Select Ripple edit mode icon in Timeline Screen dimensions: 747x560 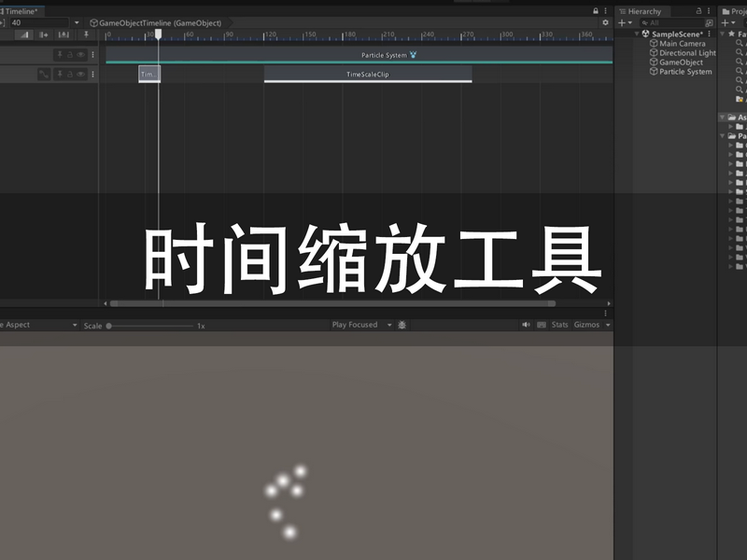[x=43, y=35]
